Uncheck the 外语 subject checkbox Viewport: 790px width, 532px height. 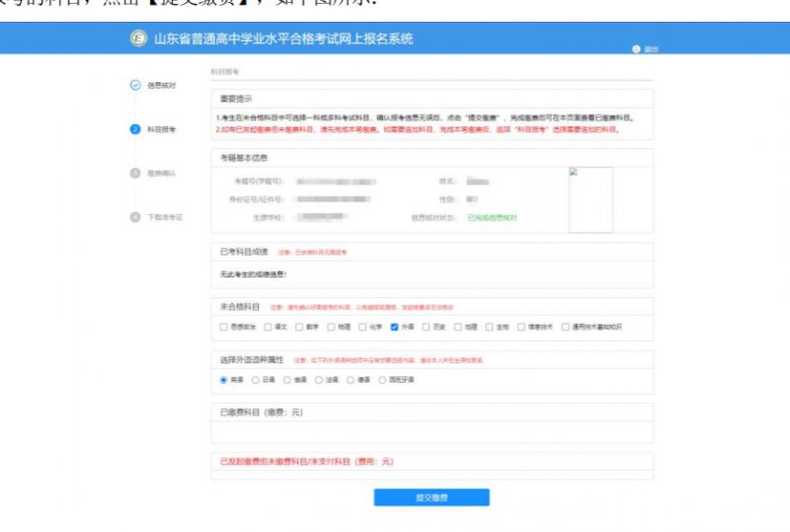pos(394,327)
